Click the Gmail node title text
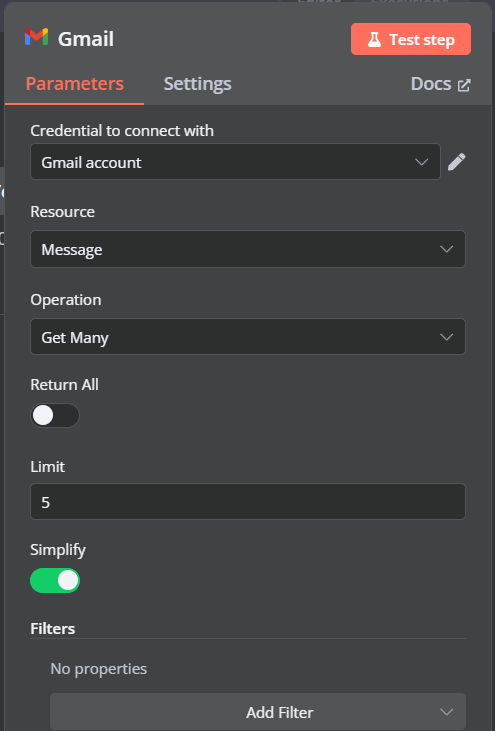Viewport: 495px width, 731px height. click(86, 39)
